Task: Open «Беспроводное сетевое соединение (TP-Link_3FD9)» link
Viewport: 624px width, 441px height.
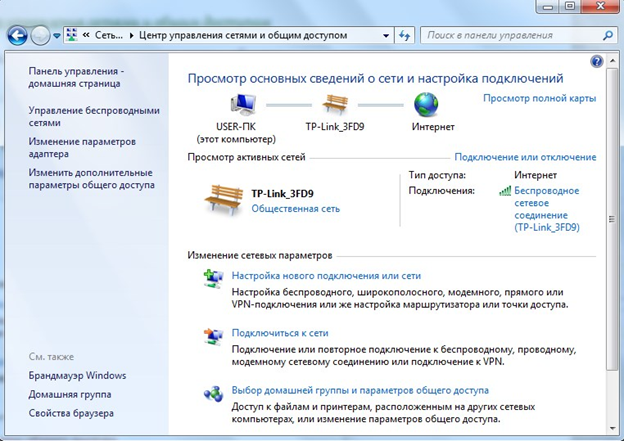Action: [547, 209]
